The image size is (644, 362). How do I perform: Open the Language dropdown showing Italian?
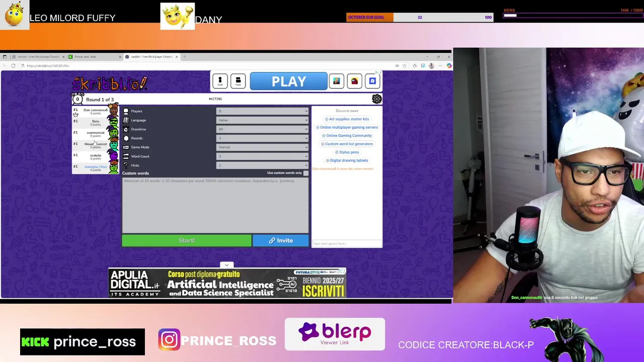tap(262, 120)
